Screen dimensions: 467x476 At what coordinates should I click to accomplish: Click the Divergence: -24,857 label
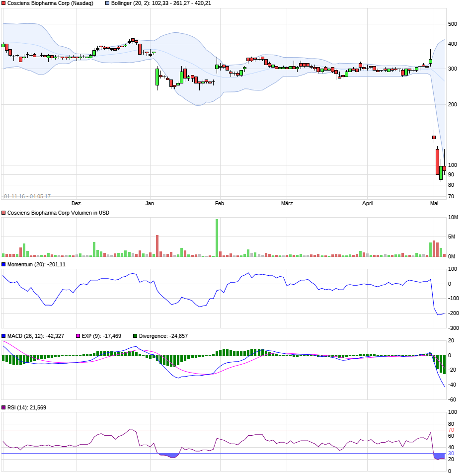[x=163, y=336]
